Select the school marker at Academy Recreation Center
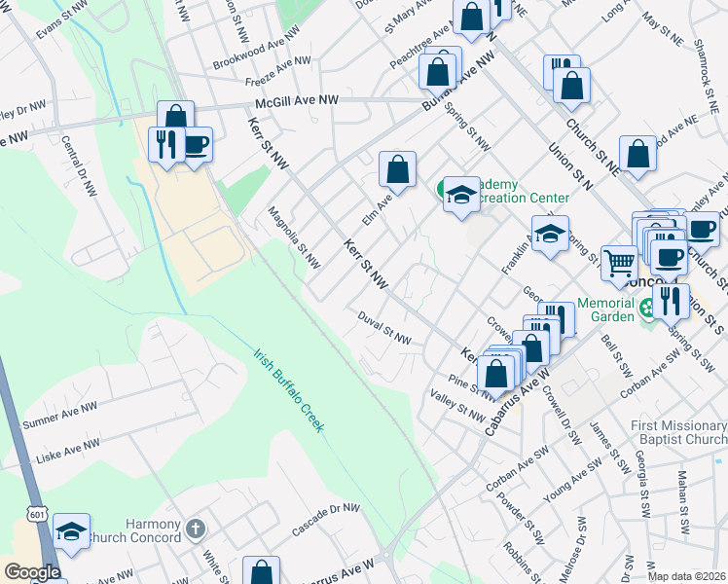728x584 pixels. 461,196
